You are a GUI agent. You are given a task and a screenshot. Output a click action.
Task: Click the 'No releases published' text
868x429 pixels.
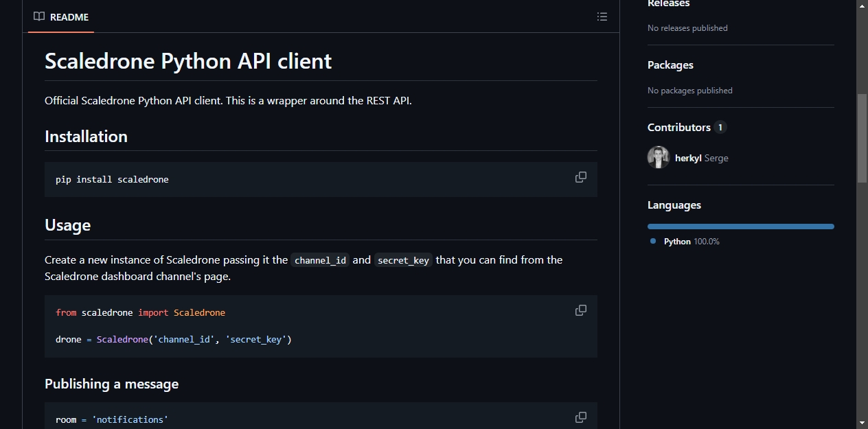click(x=687, y=28)
